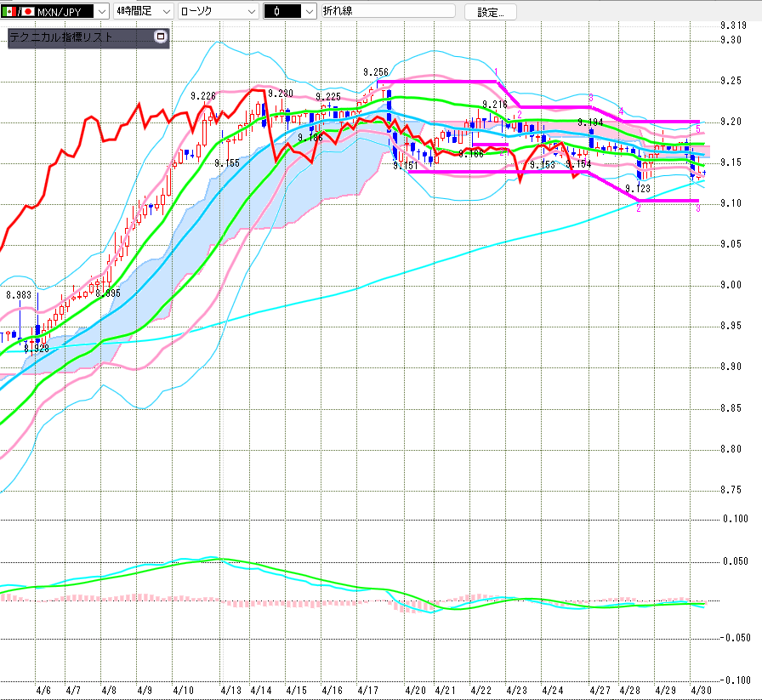Image resolution: width=762 pixels, height=700 pixels.
Task: Open the MXN/JPY currency pair dropdown
Action: (103, 11)
